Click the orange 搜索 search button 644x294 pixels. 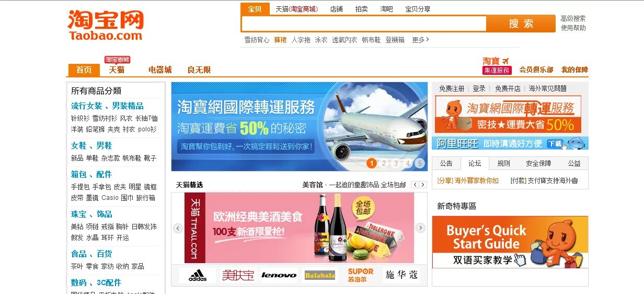pos(521,24)
